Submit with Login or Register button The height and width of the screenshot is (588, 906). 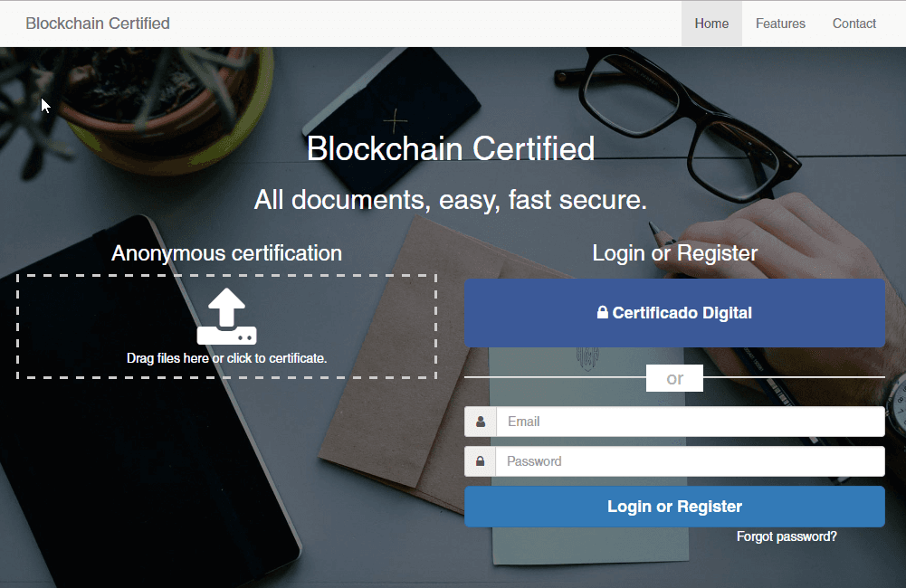(x=674, y=507)
